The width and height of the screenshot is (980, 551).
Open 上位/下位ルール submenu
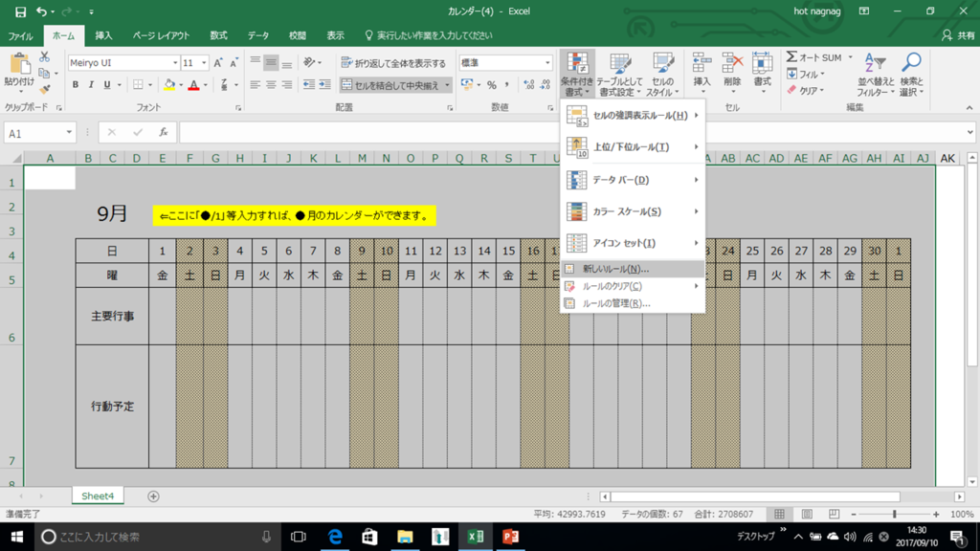click(633, 146)
